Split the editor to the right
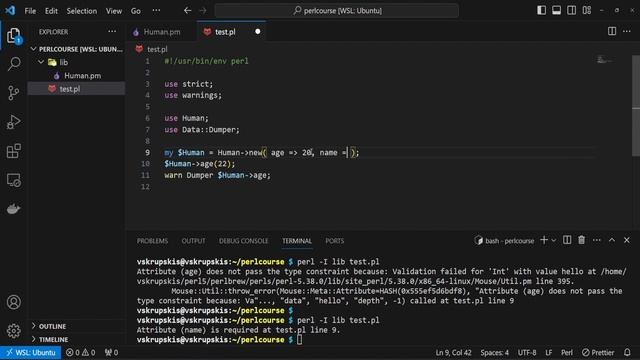 tap(612, 31)
